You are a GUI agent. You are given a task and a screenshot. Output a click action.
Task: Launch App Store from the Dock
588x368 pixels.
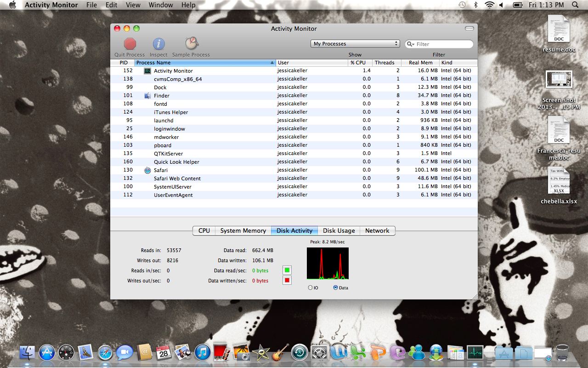click(x=47, y=353)
